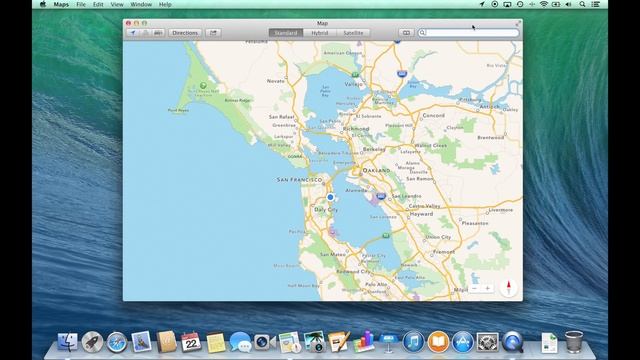Click the Fremont label on the map
This screenshot has height=360, width=640.
click(x=444, y=252)
